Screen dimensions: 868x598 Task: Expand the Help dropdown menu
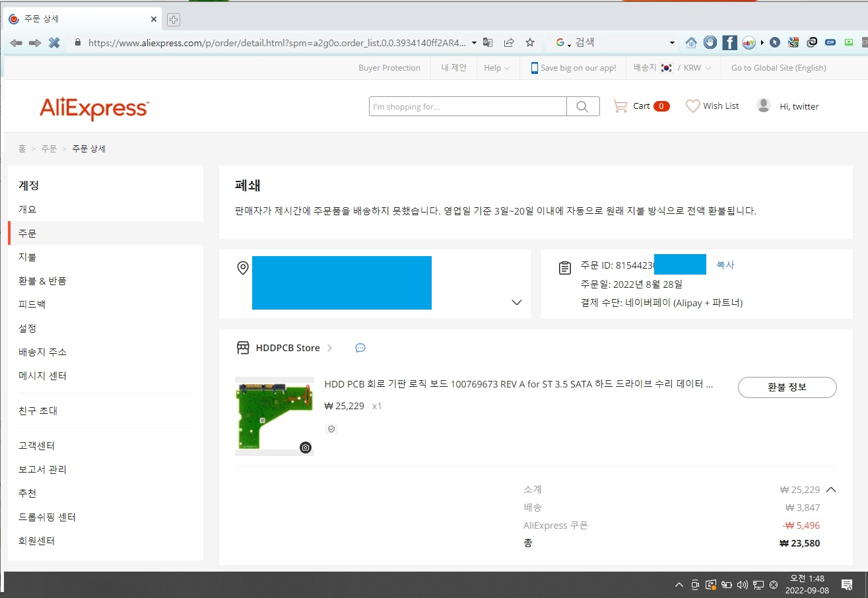coord(496,68)
